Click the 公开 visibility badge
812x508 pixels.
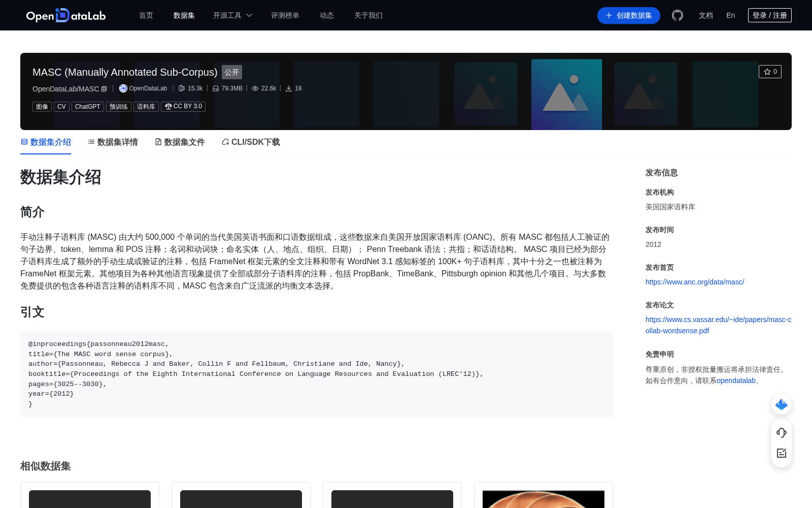tap(232, 72)
